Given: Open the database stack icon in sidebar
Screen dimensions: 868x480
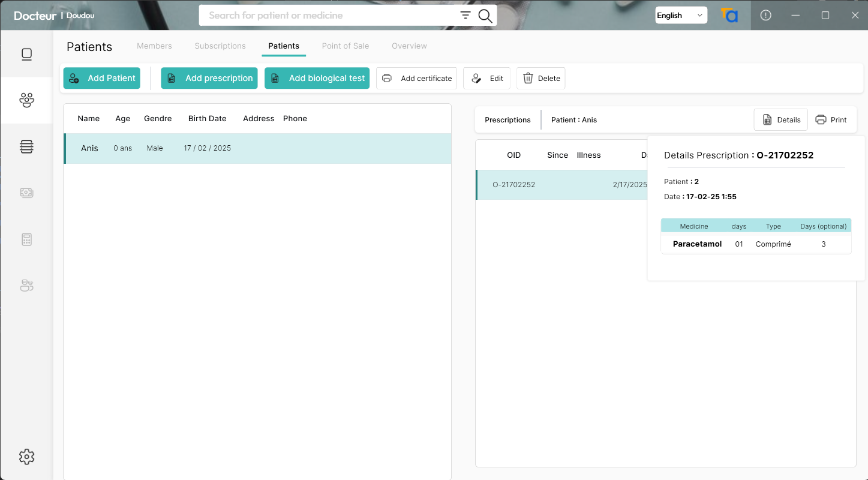Looking at the screenshot, I should pyautogui.click(x=26, y=146).
